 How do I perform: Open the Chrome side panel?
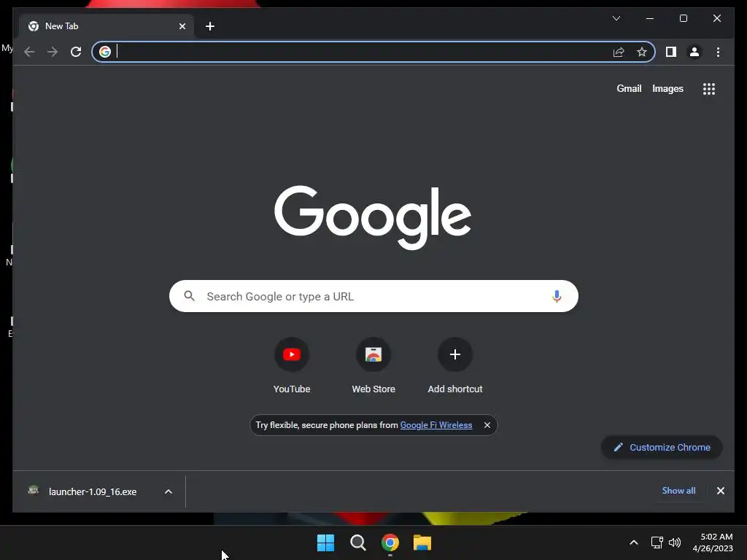click(671, 52)
